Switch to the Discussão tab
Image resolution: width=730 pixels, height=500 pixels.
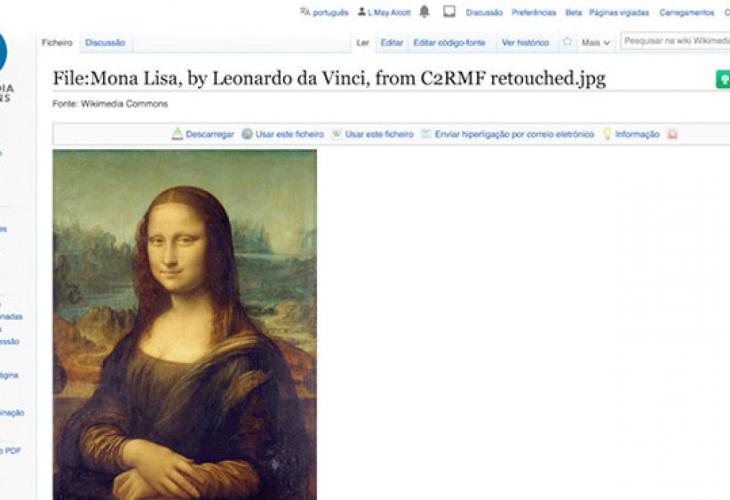pos(105,42)
